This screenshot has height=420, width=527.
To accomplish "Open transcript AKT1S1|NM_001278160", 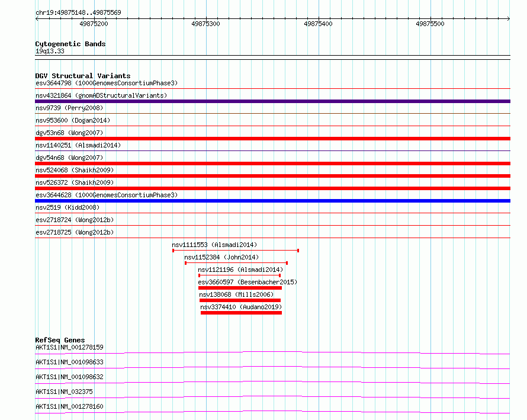I will click(x=69, y=406).
